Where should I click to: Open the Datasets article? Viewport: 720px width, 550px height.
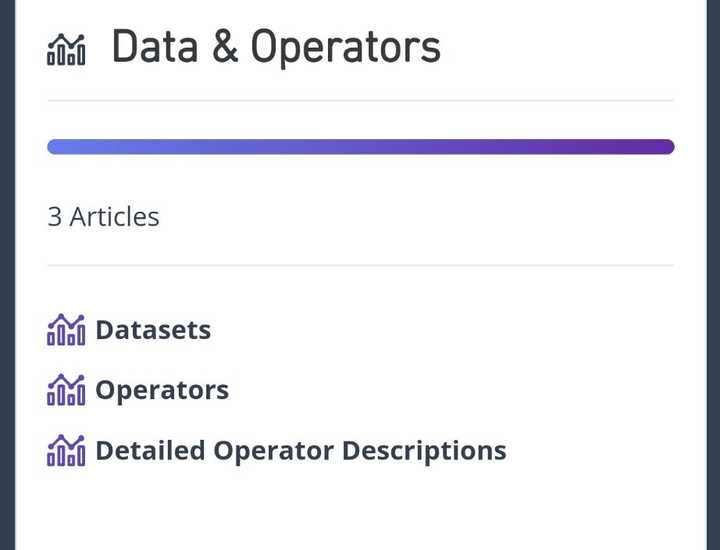click(153, 330)
